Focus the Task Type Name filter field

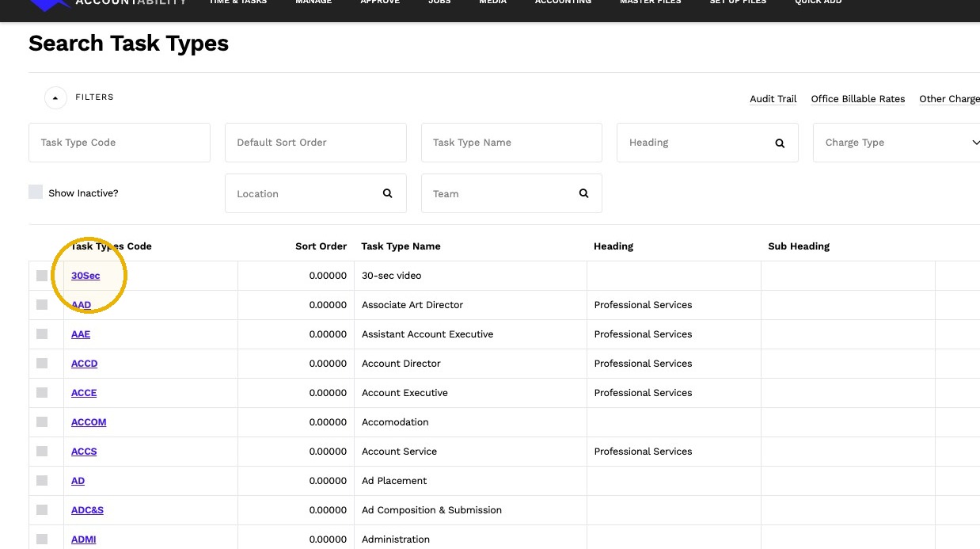[x=511, y=143]
